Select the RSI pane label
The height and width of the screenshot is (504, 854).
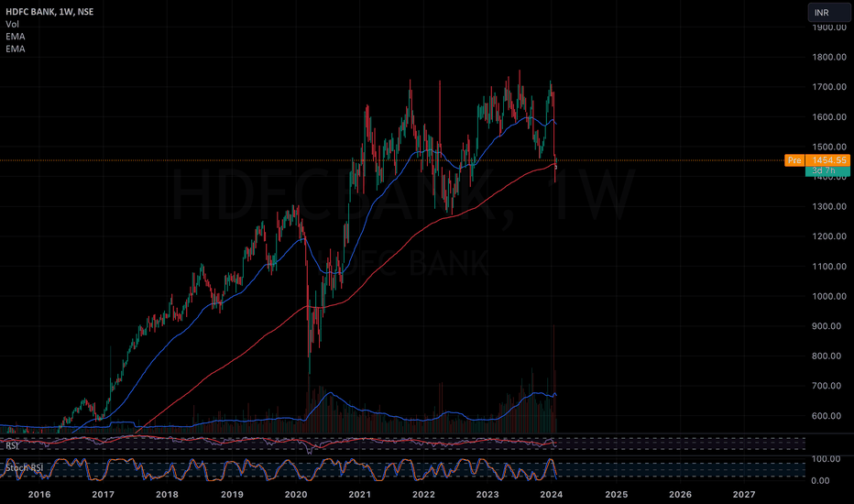(12, 445)
